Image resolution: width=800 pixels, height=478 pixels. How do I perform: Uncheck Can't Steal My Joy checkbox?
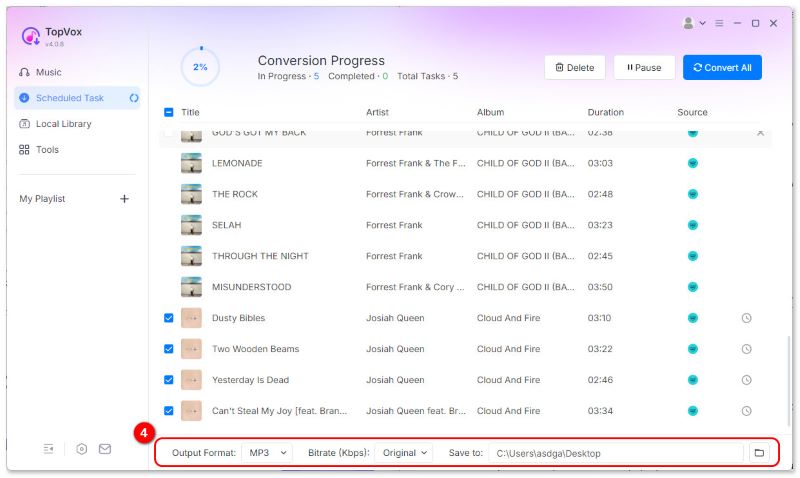(x=169, y=411)
